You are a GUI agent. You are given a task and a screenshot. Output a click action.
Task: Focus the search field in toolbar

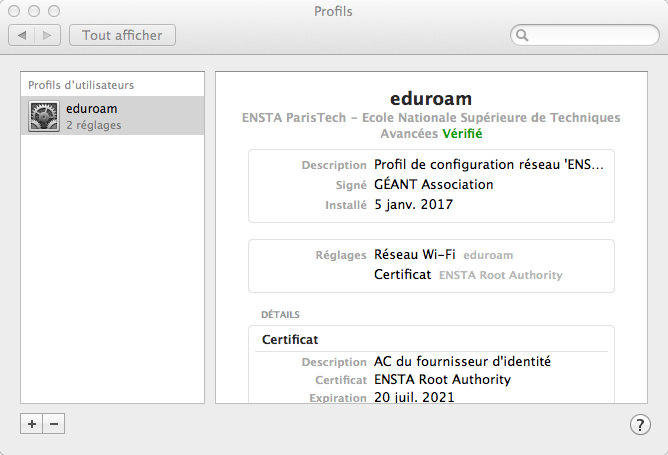pos(584,35)
